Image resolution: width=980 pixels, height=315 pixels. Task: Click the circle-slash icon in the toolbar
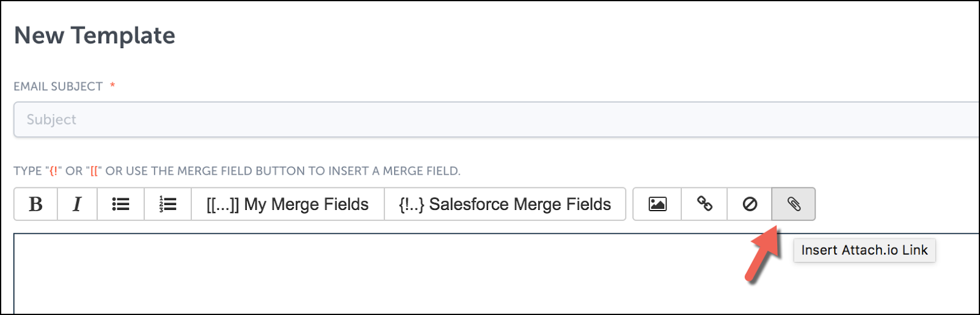(750, 204)
